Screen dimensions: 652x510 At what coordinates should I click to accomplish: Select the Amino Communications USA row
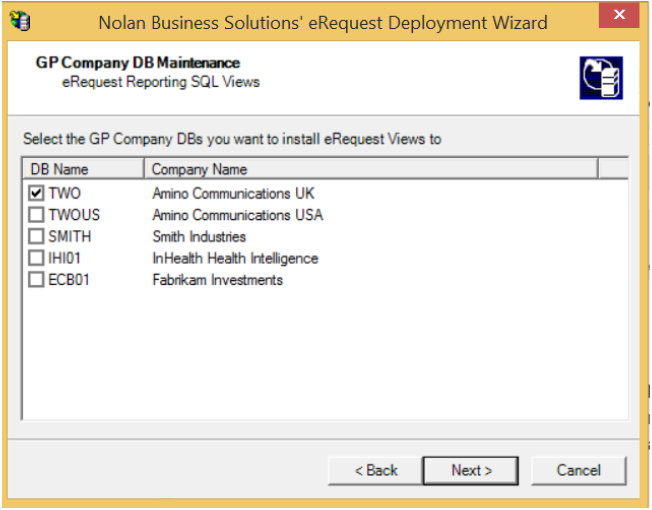[x=237, y=215]
